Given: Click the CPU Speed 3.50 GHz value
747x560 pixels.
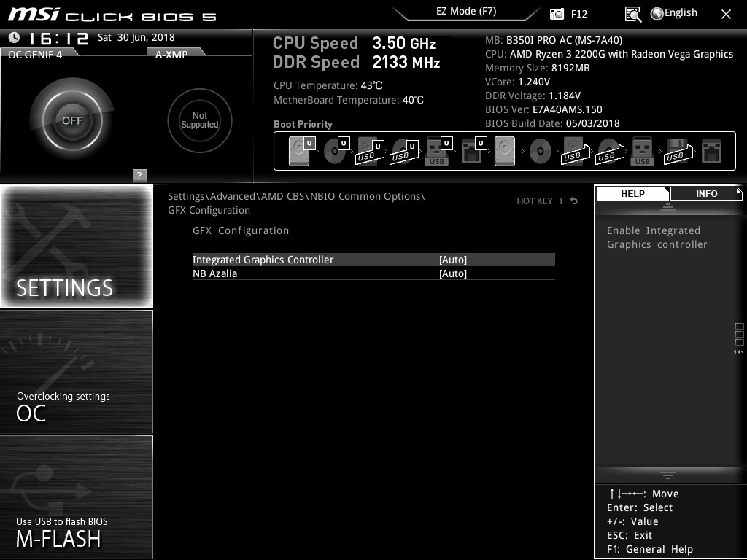Looking at the screenshot, I should click(404, 43).
